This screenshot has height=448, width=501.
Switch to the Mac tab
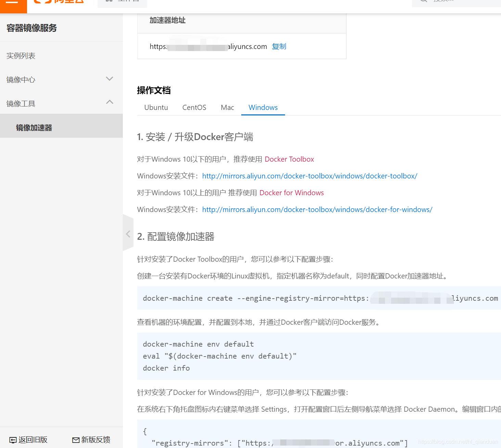point(228,108)
